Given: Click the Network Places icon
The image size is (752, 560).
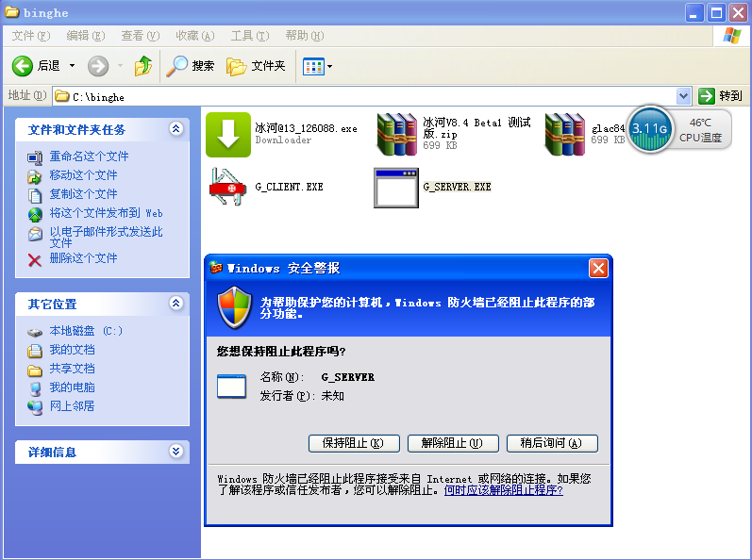Looking at the screenshot, I should click(35, 407).
